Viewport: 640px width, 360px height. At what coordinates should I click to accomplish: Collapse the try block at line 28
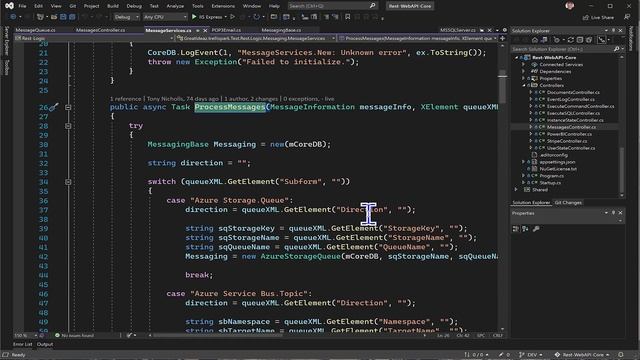click(x=68, y=126)
